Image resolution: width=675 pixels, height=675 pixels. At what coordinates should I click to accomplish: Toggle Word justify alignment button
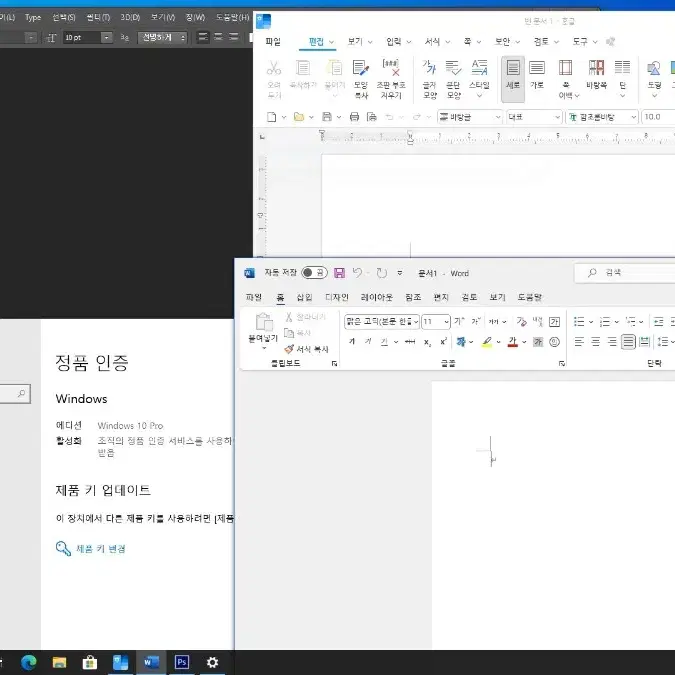click(x=628, y=342)
